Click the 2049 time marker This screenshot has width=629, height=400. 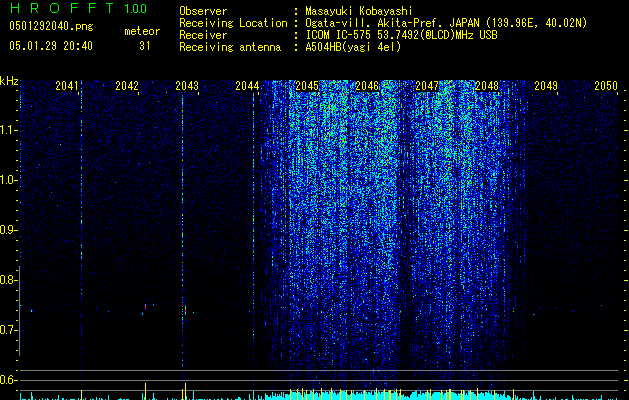[x=546, y=86]
